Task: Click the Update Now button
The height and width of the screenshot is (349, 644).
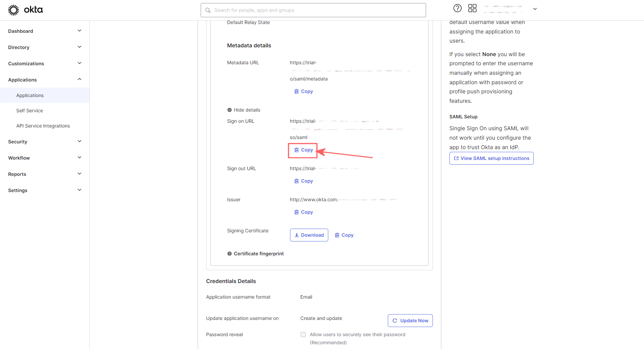Action: [410, 321]
